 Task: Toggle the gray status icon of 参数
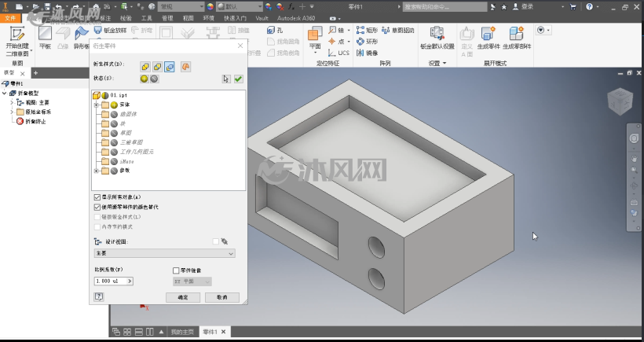pos(114,171)
